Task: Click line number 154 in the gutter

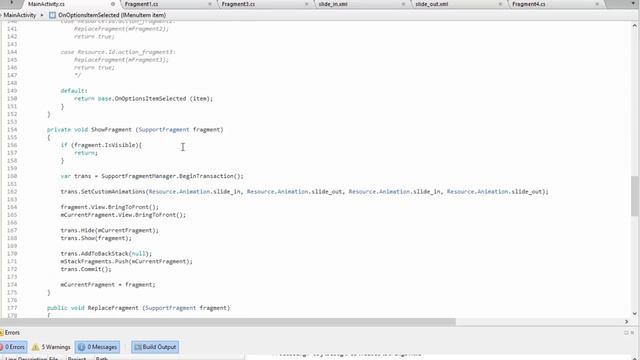Action: [12, 129]
